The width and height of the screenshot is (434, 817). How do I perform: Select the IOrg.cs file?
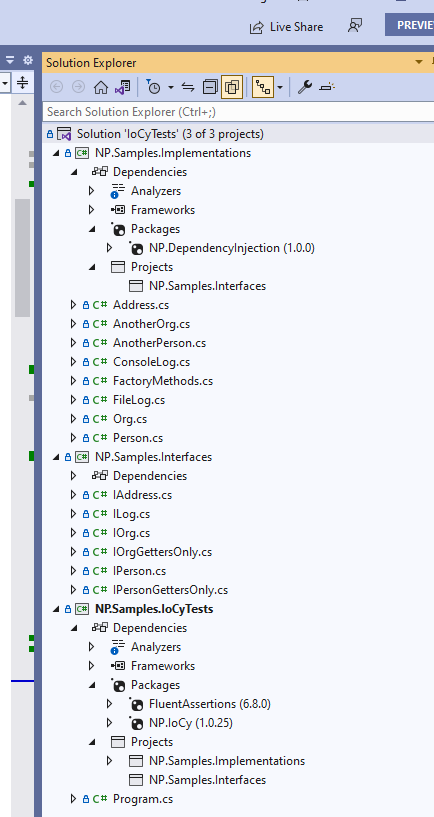131,533
